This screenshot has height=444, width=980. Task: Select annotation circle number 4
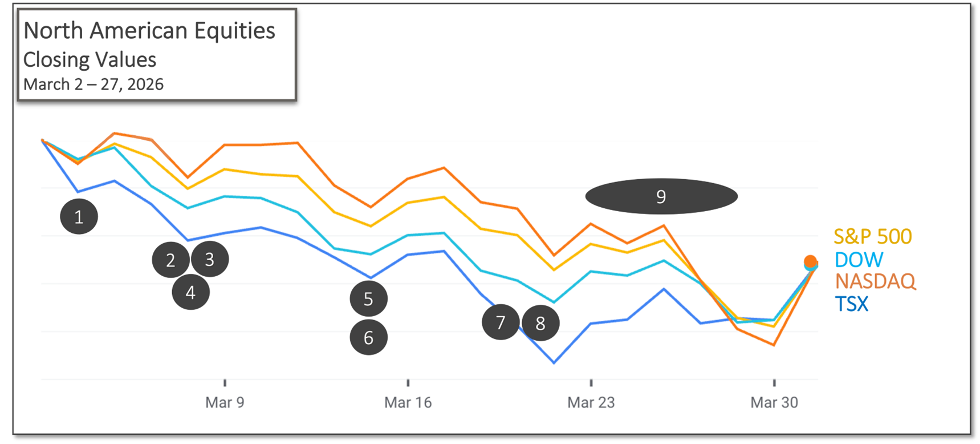(x=190, y=293)
